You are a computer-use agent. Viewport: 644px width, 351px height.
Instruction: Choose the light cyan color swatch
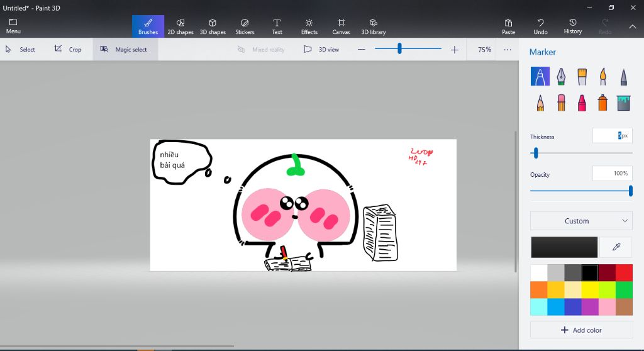click(x=538, y=307)
